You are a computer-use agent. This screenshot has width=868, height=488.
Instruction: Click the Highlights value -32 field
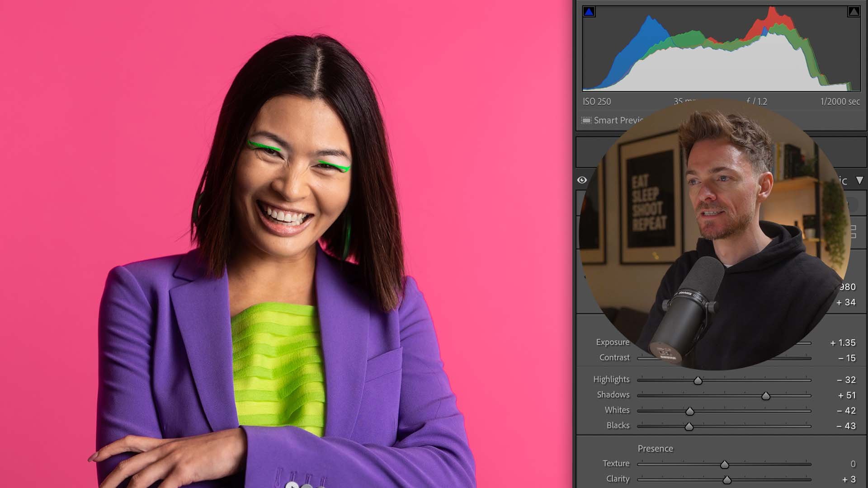(x=846, y=380)
